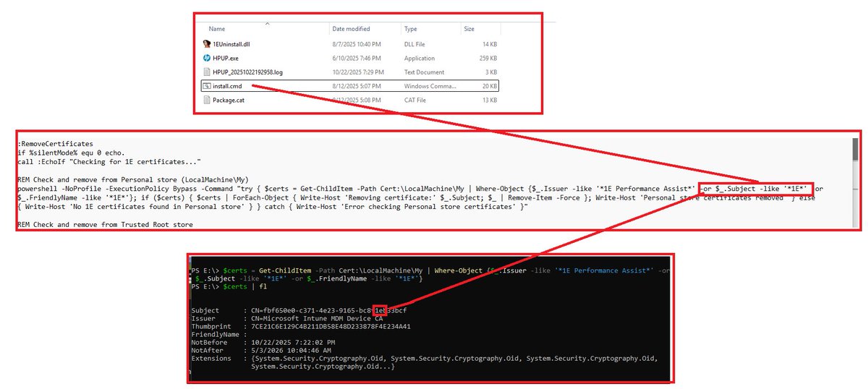Click the script editor's vertical scrollbar thumb
This screenshot has width=868, height=389.
pos(855,150)
